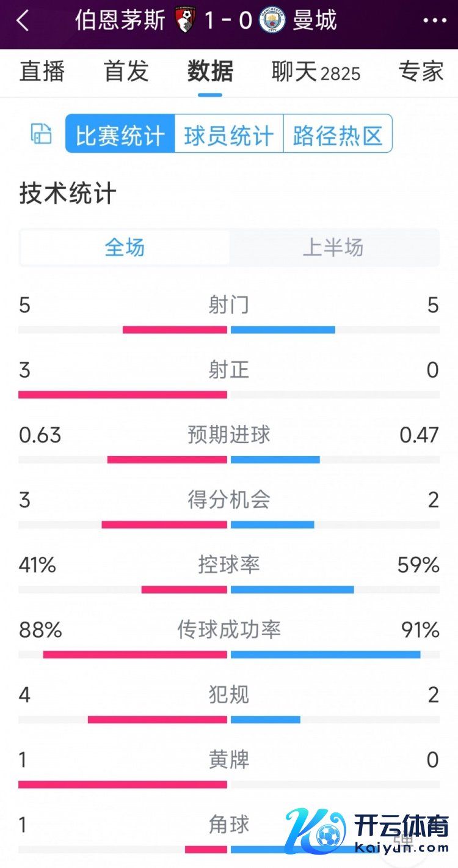Open 专家 expert analysis section
The width and height of the screenshot is (458, 868).
(420, 72)
